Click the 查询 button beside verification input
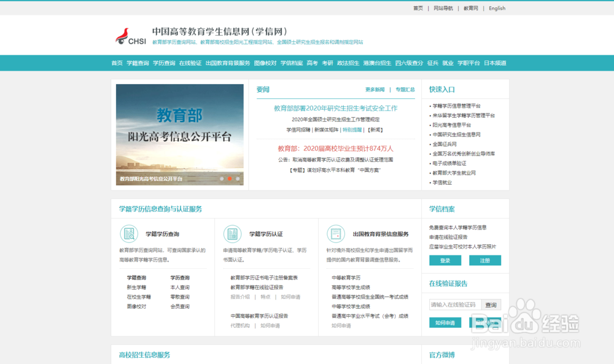614x364 pixels. pos(491,304)
